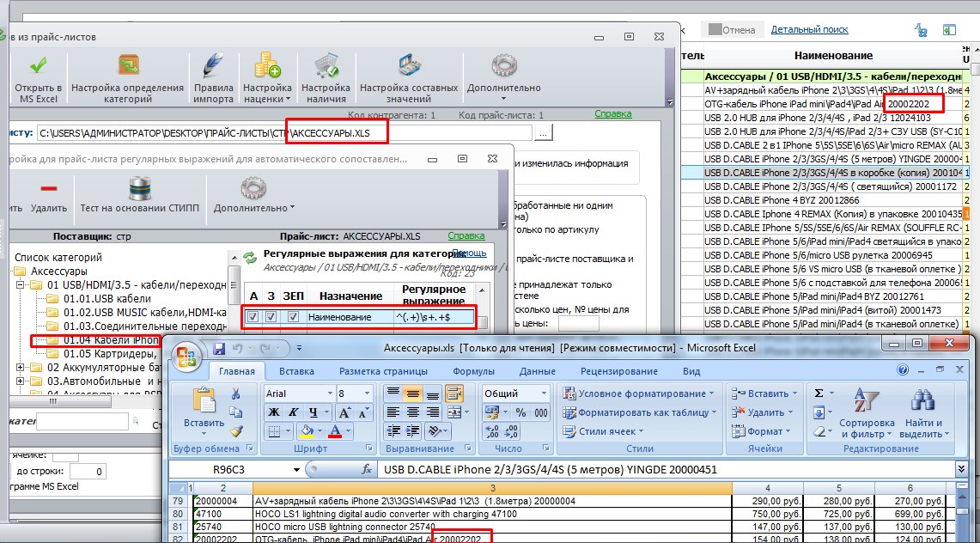980x543 pixels.
Task: Open Arial font name dropdown
Action: [x=330, y=393]
